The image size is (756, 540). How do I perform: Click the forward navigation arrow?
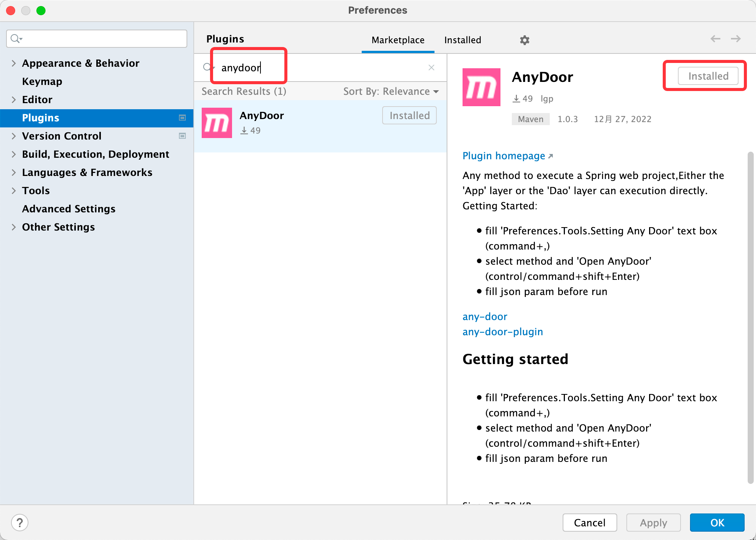coord(736,39)
